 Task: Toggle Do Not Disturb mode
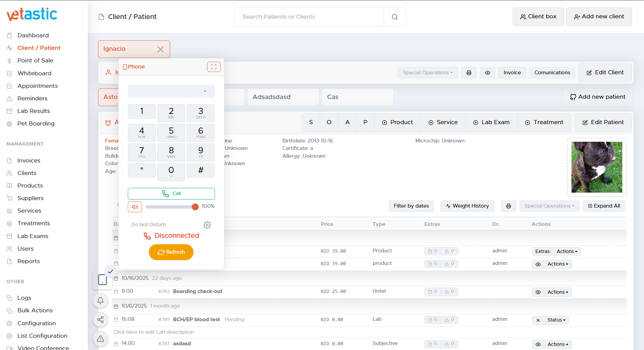pyautogui.click(x=148, y=225)
